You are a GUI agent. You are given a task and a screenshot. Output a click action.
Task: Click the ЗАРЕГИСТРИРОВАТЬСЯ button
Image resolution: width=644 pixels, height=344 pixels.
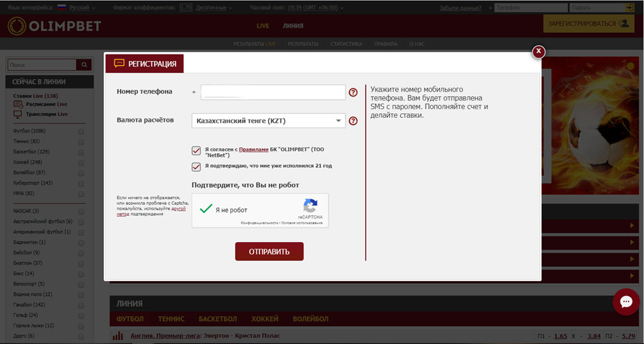coord(588,23)
